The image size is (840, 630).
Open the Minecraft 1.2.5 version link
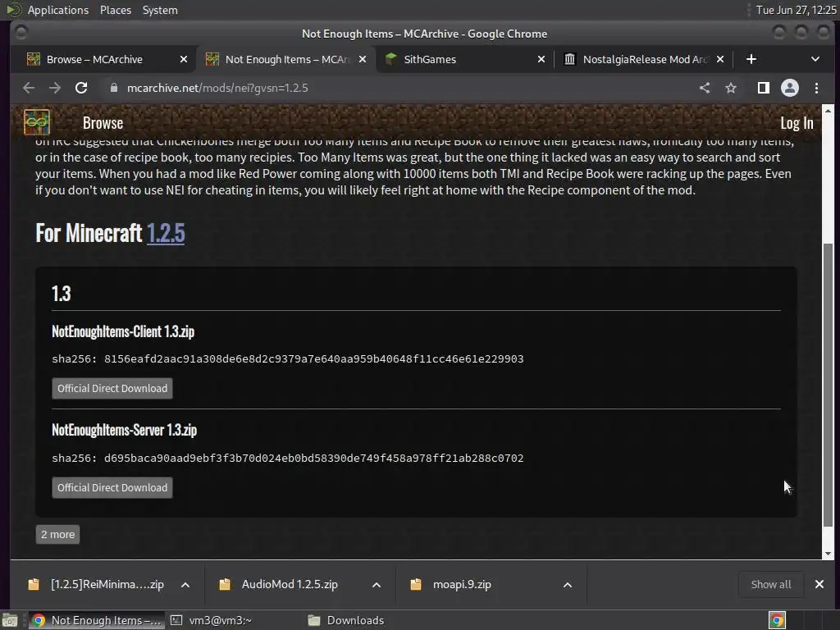pos(166,233)
